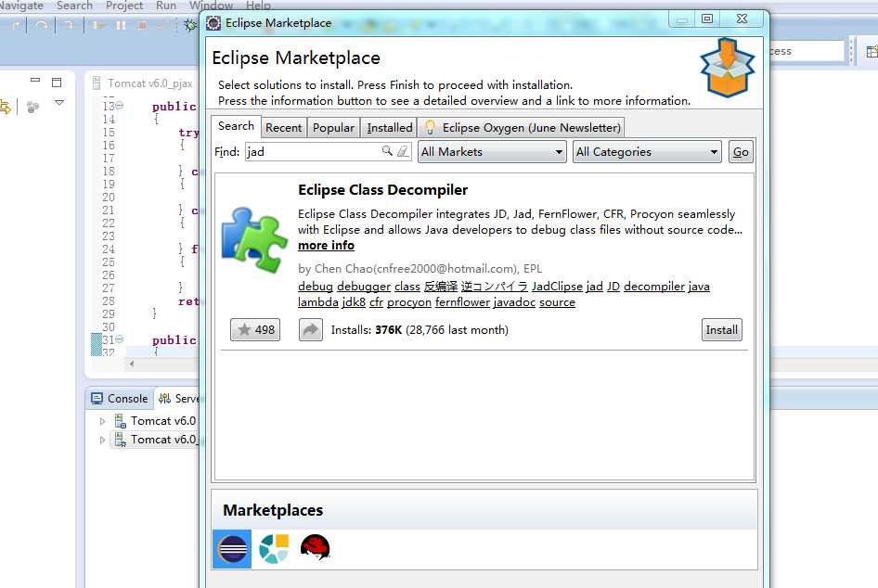Collapse the method fold at line 13

click(120, 105)
